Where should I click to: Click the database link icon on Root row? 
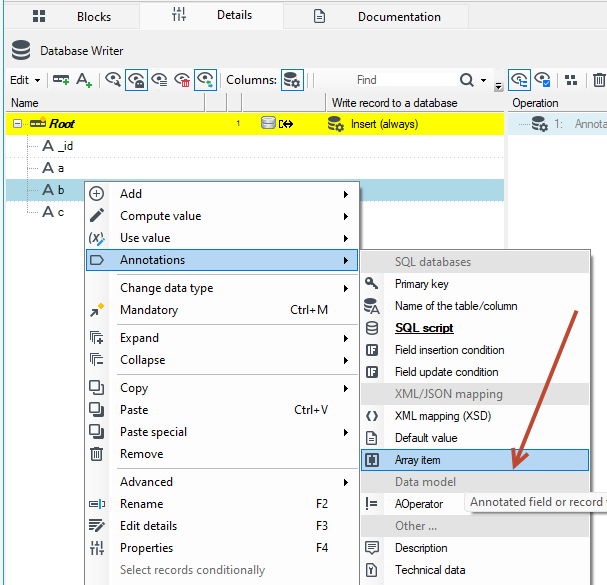point(277,124)
